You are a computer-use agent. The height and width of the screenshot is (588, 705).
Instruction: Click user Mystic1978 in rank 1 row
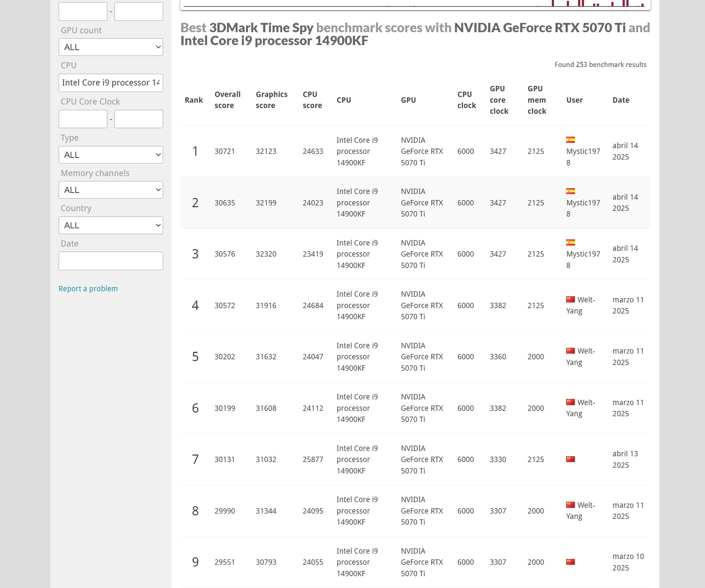[583, 157]
